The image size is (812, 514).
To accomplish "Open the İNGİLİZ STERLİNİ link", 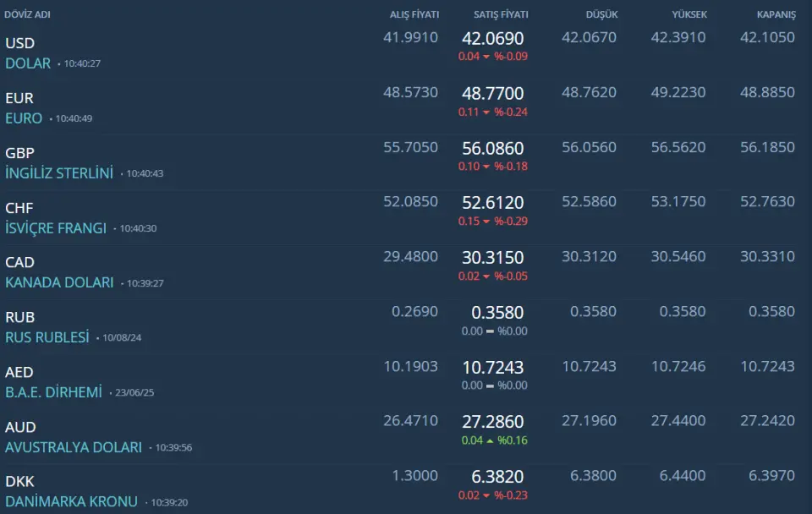I will tap(59, 173).
